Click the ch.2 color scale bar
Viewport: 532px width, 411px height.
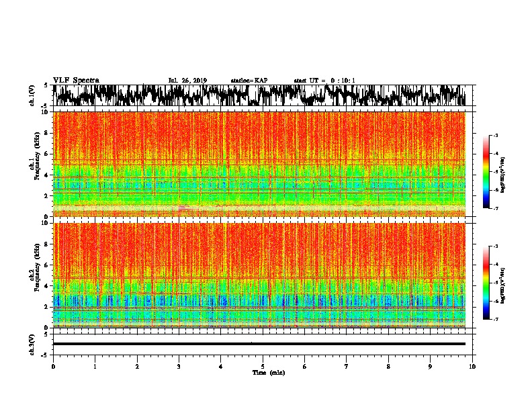486,283
